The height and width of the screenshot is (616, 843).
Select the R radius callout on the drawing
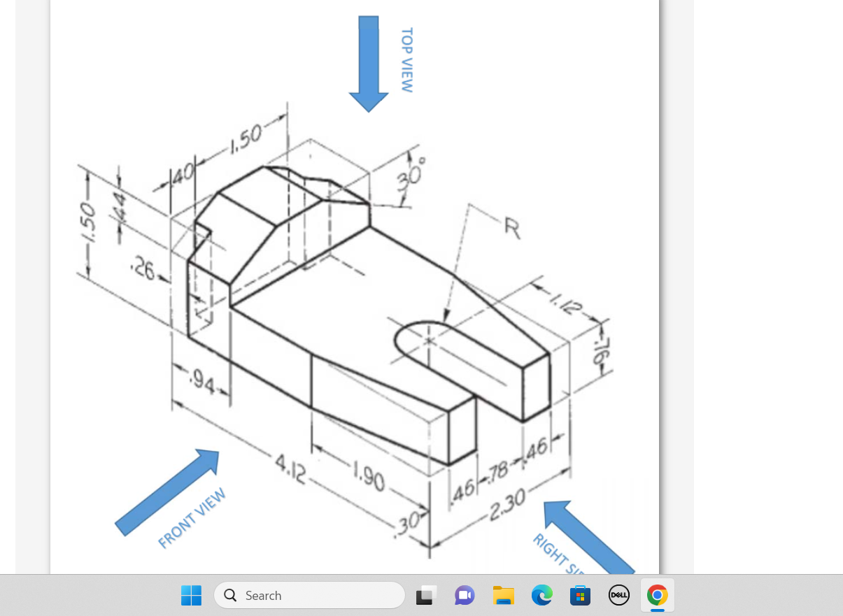point(513,228)
